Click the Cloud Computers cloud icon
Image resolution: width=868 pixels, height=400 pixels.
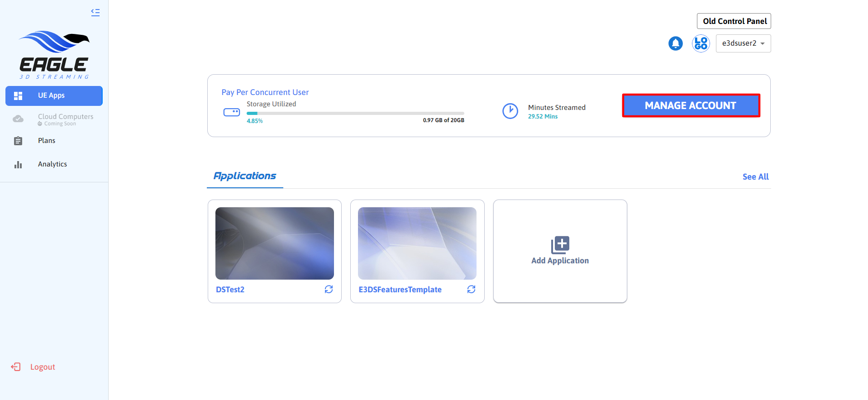18,119
